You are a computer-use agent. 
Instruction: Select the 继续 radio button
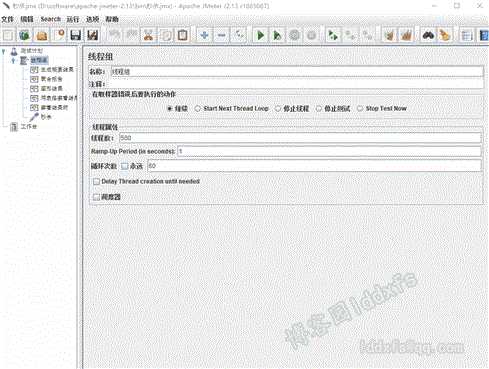[170, 109]
